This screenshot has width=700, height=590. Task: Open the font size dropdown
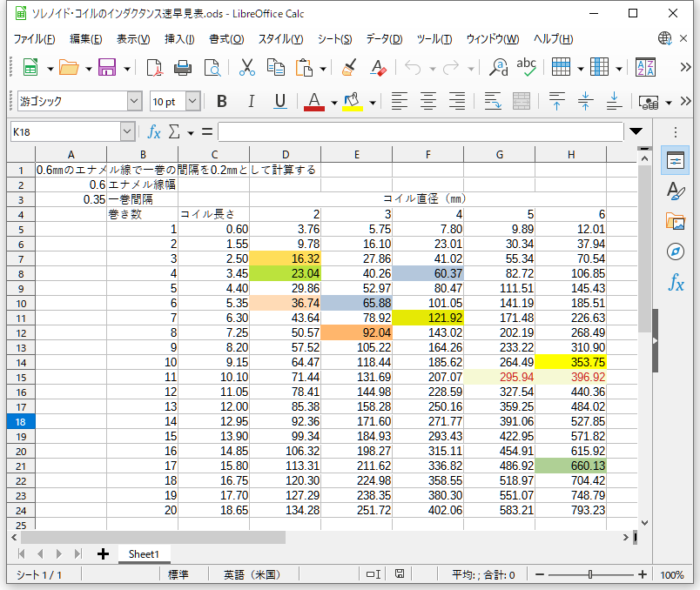pos(192,101)
